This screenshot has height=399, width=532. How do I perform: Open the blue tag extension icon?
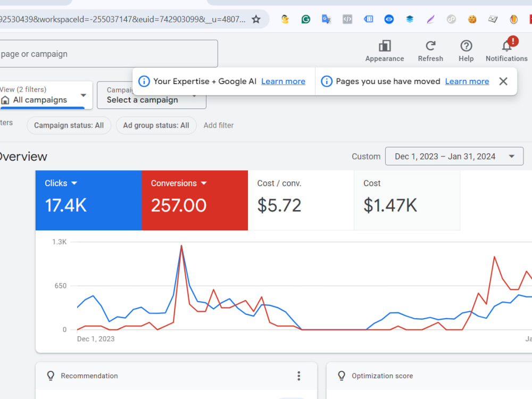tap(369, 19)
